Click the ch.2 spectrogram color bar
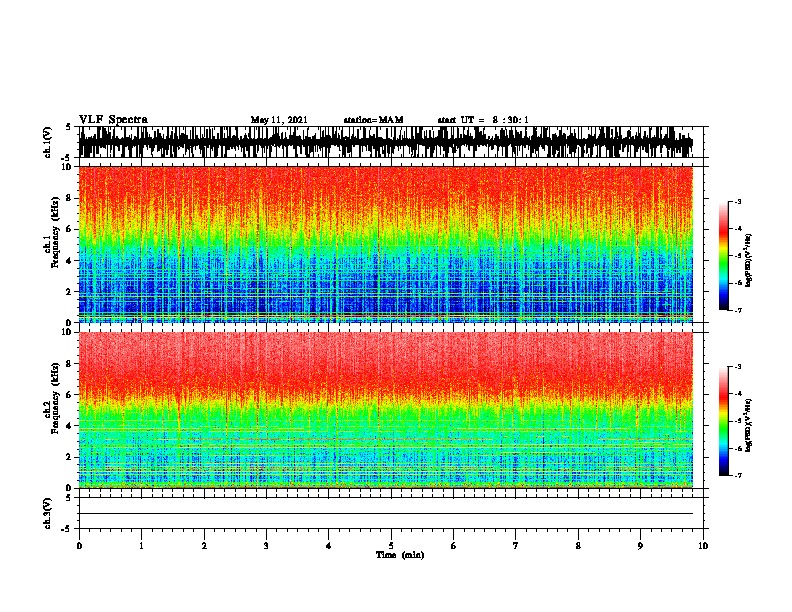This screenshot has height=612, width=792. pyautogui.click(x=723, y=421)
